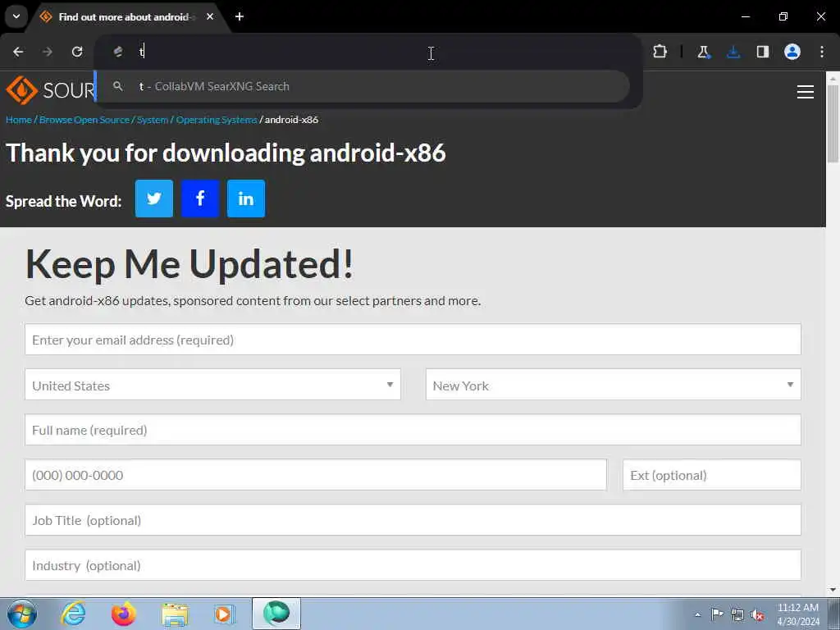
Task: Open the System breadcrumb link
Action: pyautogui.click(x=152, y=120)
